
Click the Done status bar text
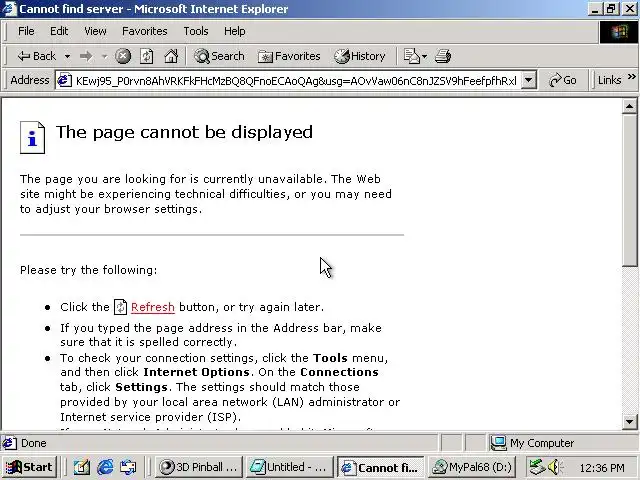point(33,443)
